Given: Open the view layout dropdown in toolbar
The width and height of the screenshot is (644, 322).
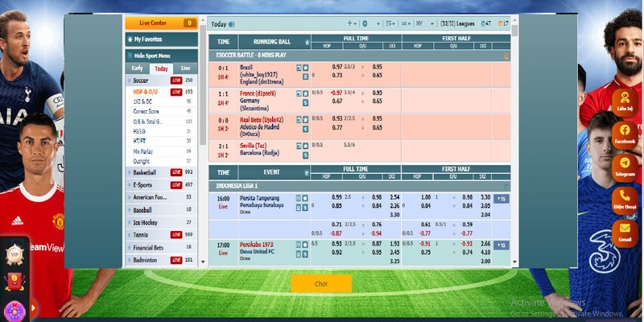Looking at the screenshot, I should [x=406, y=24].
